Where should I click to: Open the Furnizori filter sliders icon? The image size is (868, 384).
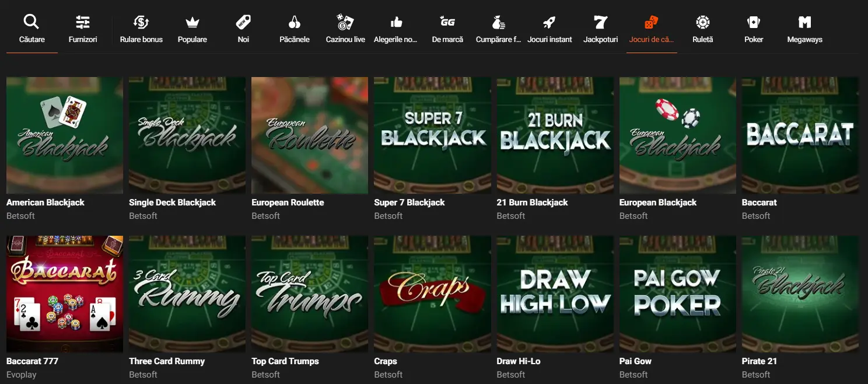83,22
